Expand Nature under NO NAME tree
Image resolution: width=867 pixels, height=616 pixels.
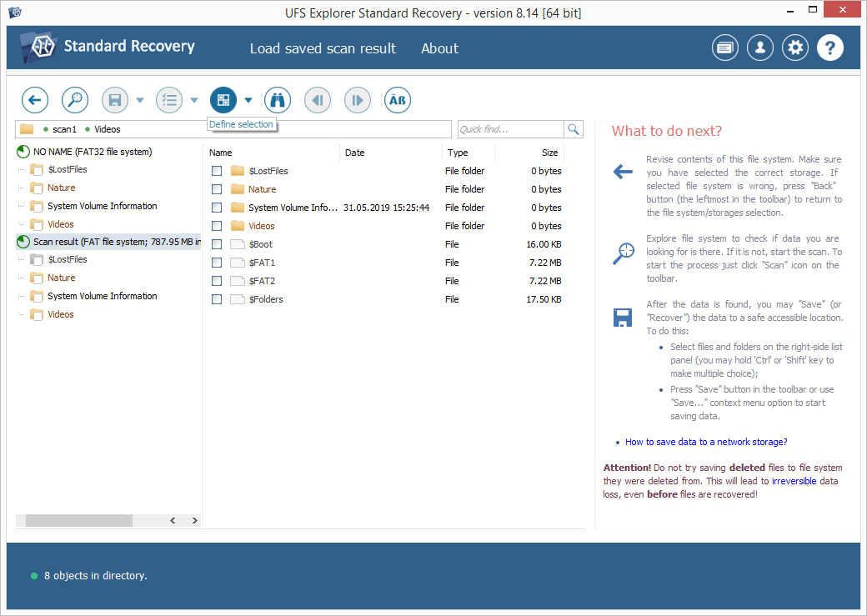tap(21, 188)
